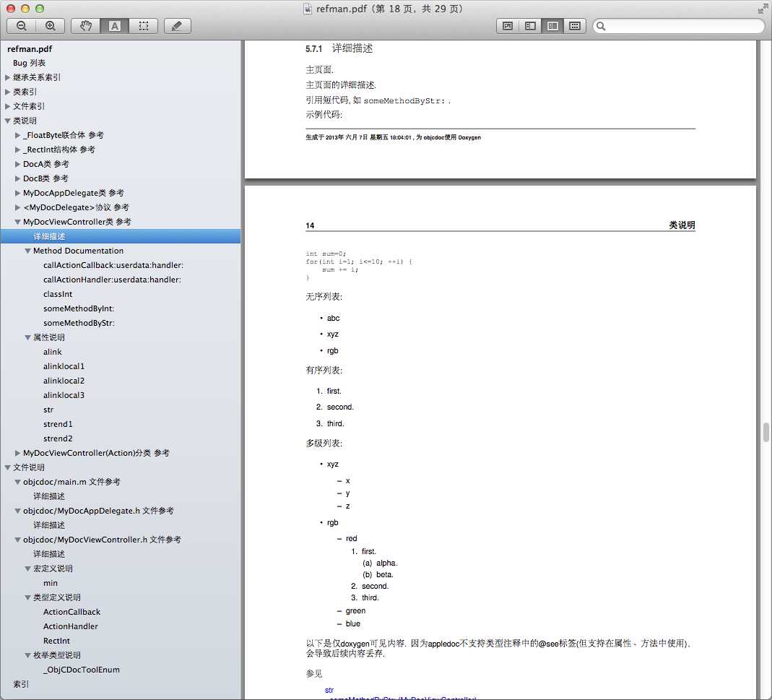This screenshot has width=772, height=700.
Task: Select the alinklocal2 property entry
Action: 64,381
